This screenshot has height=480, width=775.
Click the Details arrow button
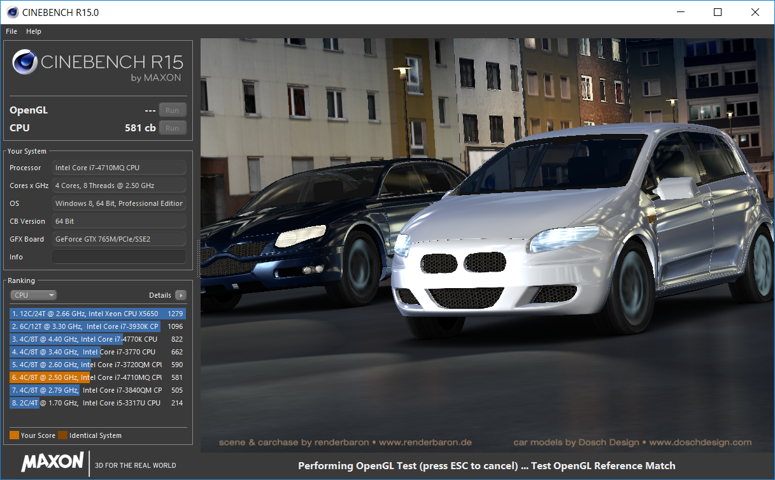(180, 295)
